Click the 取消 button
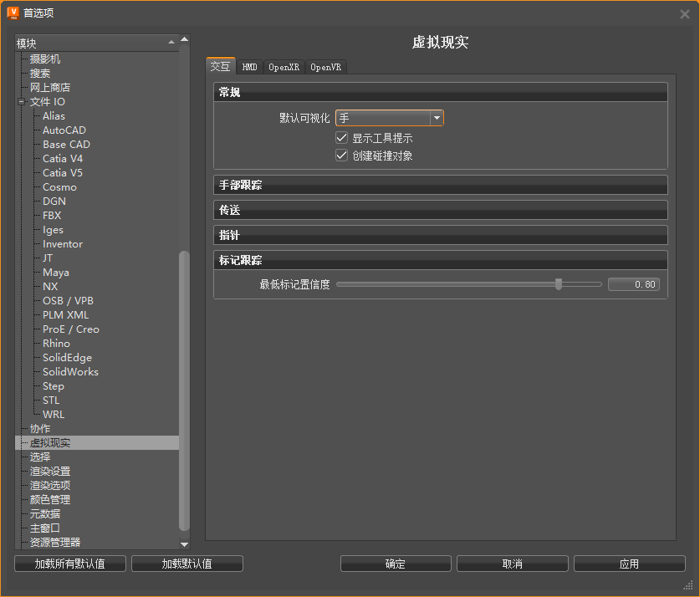The height and width of the screenshot is (597, 700). (513, 564)
